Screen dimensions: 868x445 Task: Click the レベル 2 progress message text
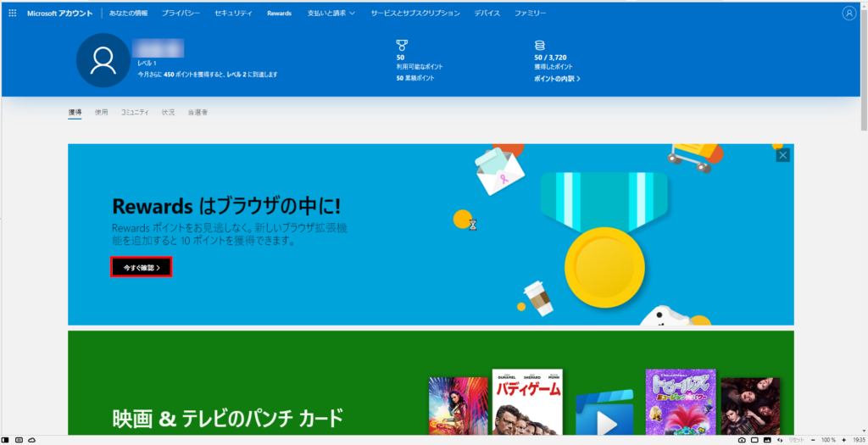pos(208,75)
